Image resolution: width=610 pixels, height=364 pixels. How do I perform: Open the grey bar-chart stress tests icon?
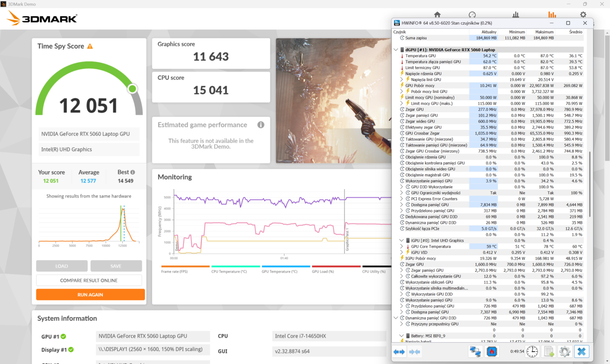515,15
